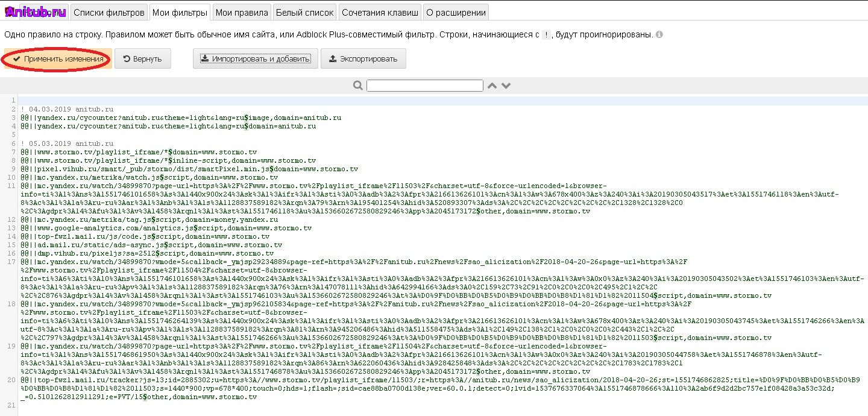The height and width of the screenshot is (416, 868).
Task: Apply changes with the Применить изменения button
Action: [58, 59]
